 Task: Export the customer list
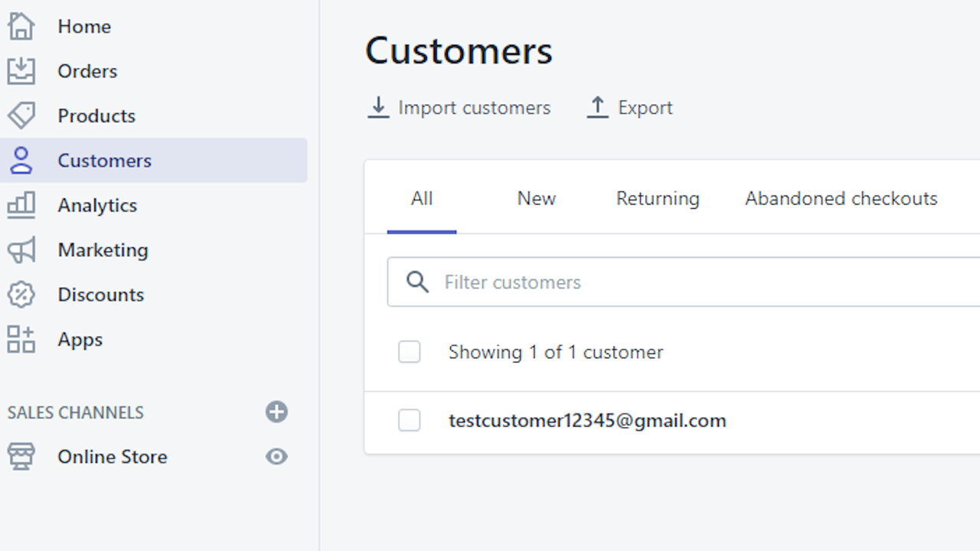click(629, 107)
